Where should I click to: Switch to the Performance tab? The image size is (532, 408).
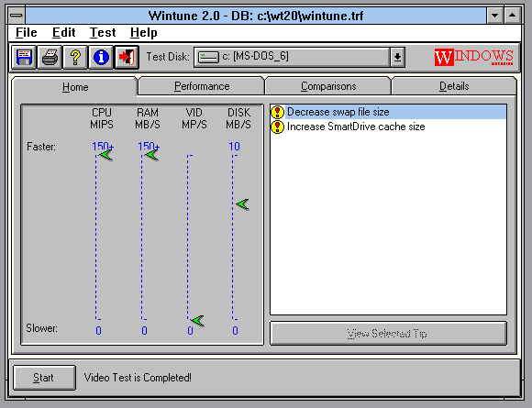(202, 86)
